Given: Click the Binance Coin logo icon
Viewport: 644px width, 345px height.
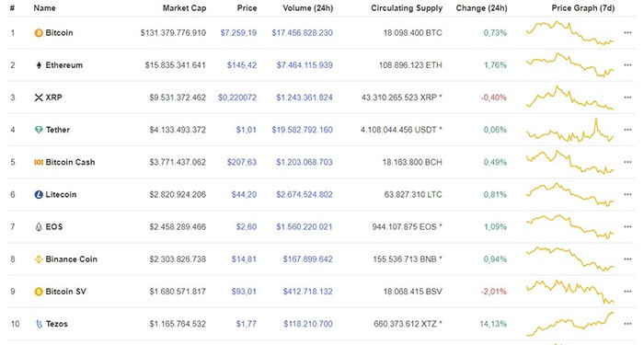Looking at the screenshot, I should [39, 259].
